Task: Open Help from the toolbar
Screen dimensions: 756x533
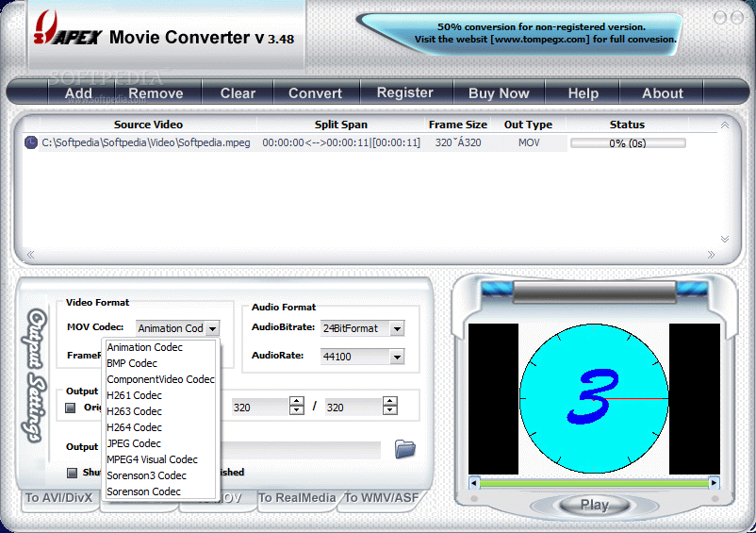Action: (583, 93)
